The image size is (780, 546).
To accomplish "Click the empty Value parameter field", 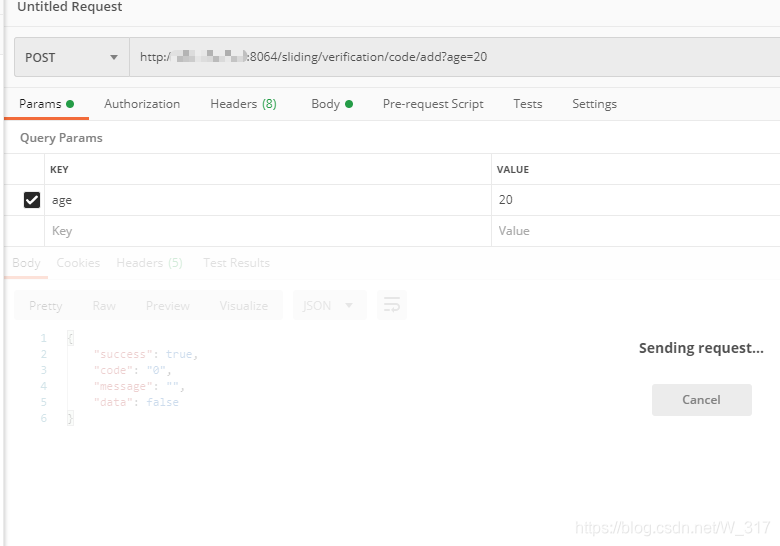I will [636, 231].
